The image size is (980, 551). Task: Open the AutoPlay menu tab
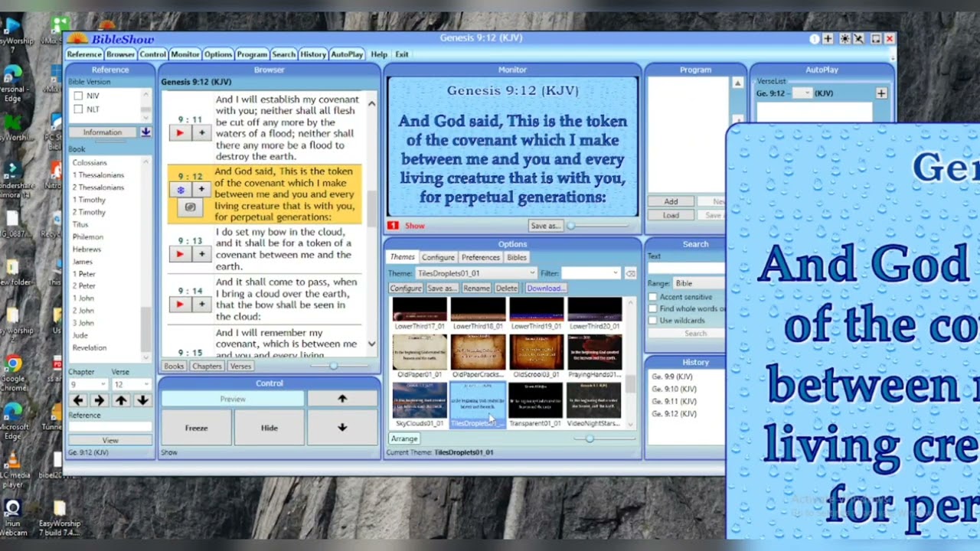point(347,54)
